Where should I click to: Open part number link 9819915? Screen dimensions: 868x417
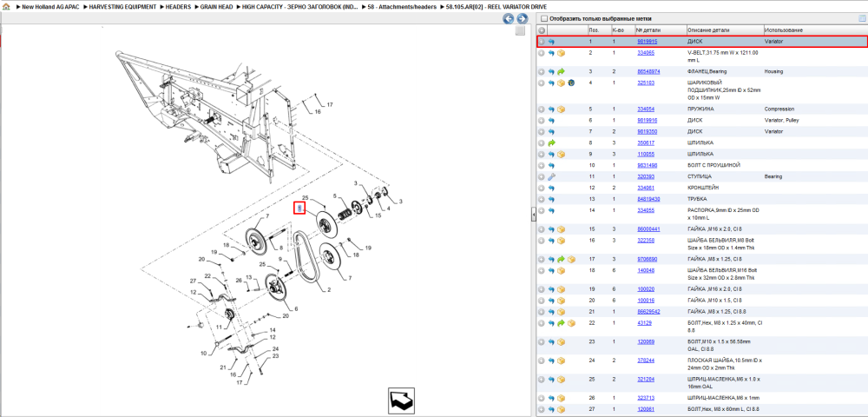[x=647, y=42]
